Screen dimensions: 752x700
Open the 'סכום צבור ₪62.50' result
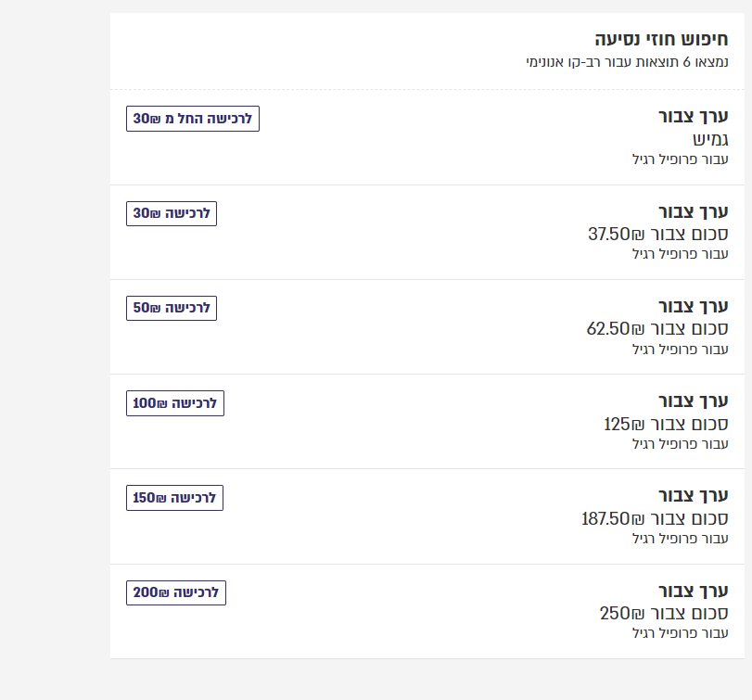coord(657,328)
